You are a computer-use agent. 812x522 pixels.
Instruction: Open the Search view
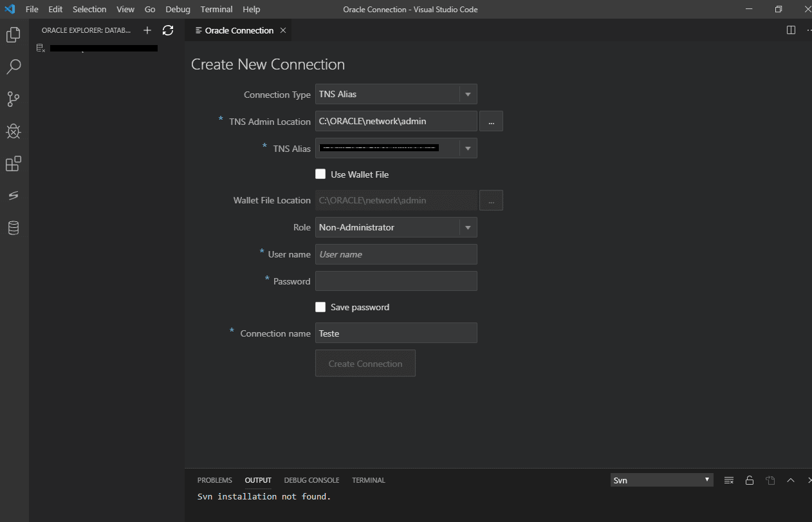click(14, 67)
